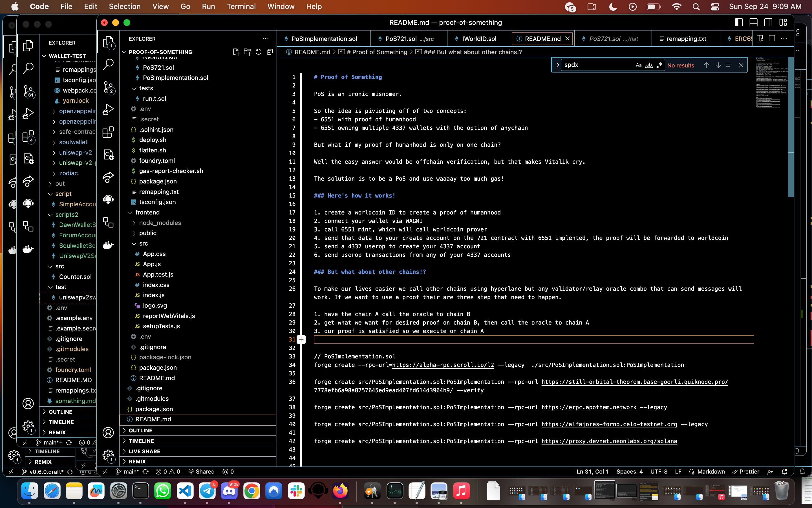Open the Terminal menu
Screen dimensions: 812x508
[241, 6]
